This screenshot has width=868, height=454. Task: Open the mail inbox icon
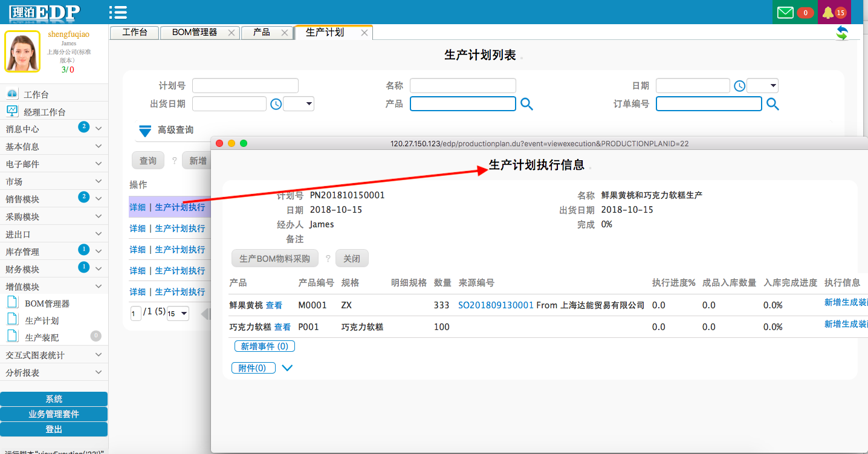785,12
